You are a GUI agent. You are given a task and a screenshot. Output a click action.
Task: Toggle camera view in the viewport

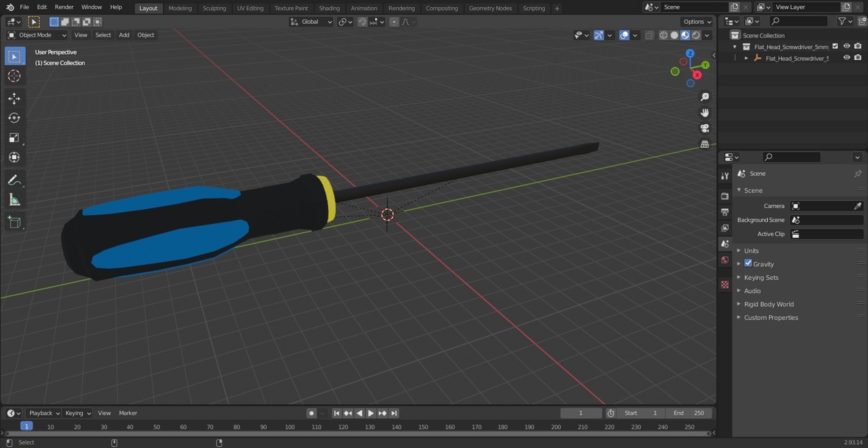tap(704, 128)
